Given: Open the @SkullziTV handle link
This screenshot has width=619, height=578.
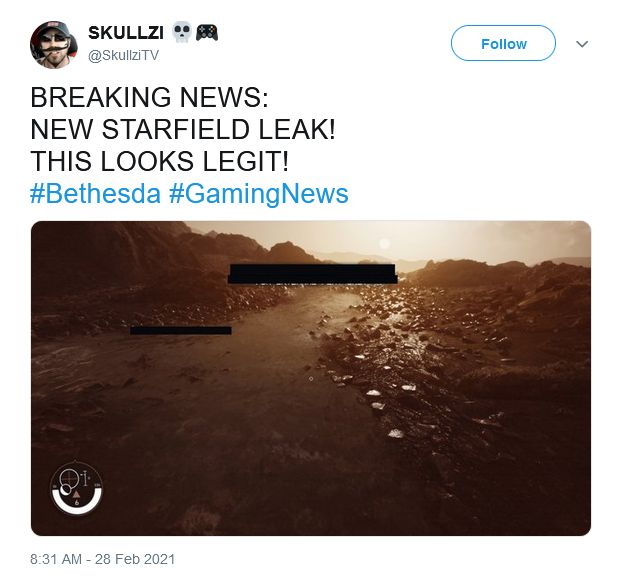Looking at the screenshot, I should [x=123, y=55].
